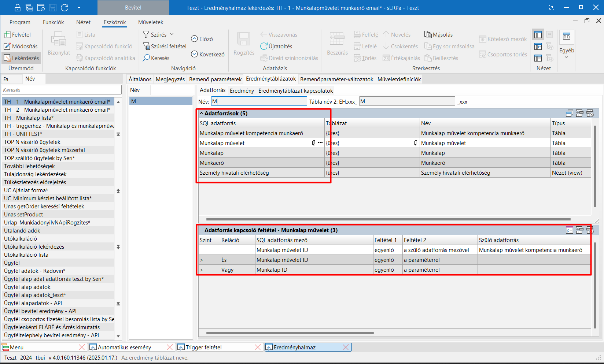This screenshot has height=364, width=604.
Task: Collapse the Adatforrások (5) section
Action: (202, 114)
